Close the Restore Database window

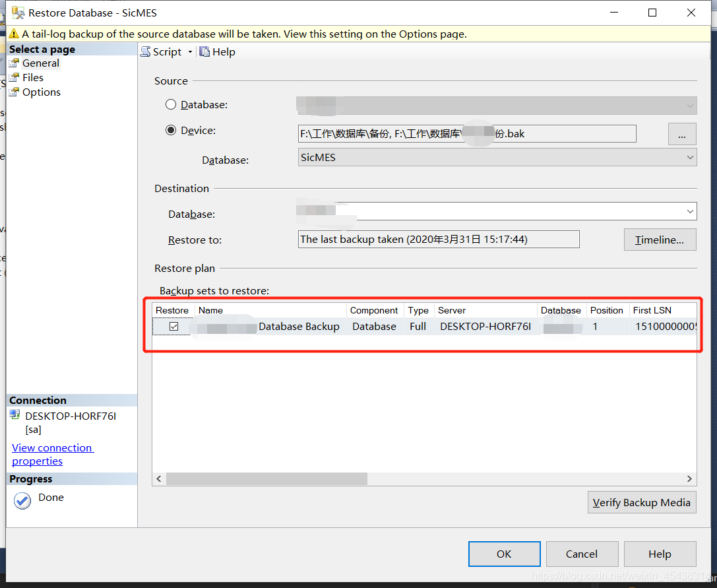(691, 13)
